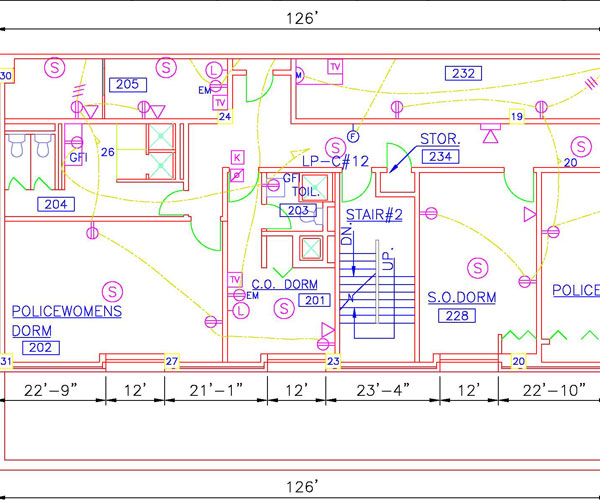
Task: Click the 22'-9" dimension text
Action: point(51,391)
